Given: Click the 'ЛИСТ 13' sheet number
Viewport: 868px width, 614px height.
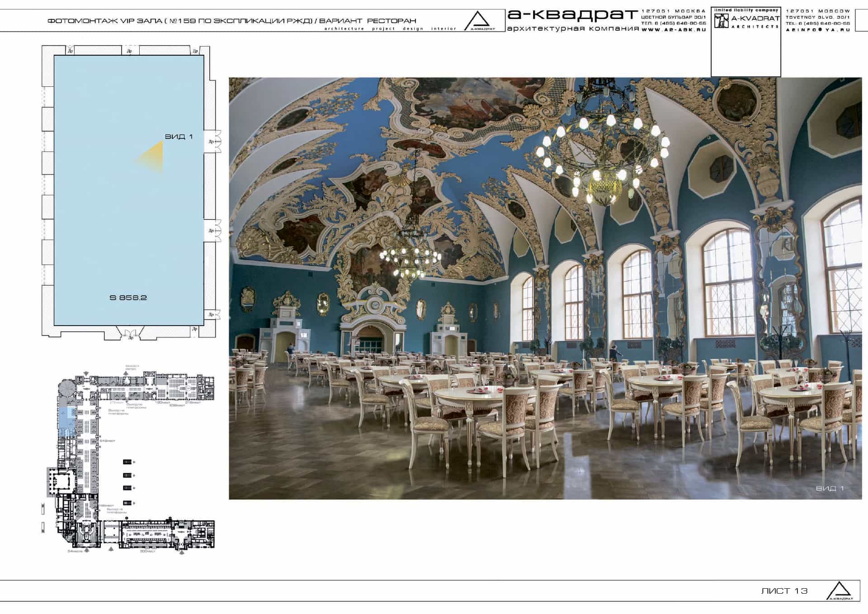Looking at the screenshot, I should (784, 591).
